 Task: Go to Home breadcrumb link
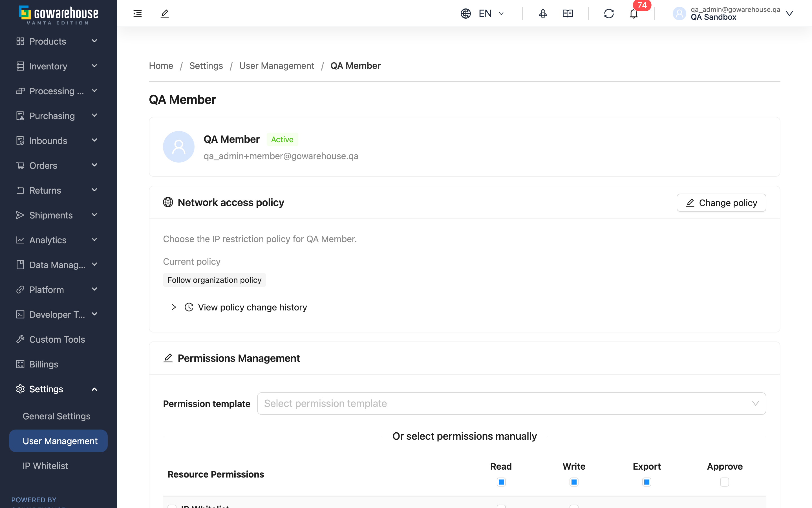coord(161,65)
